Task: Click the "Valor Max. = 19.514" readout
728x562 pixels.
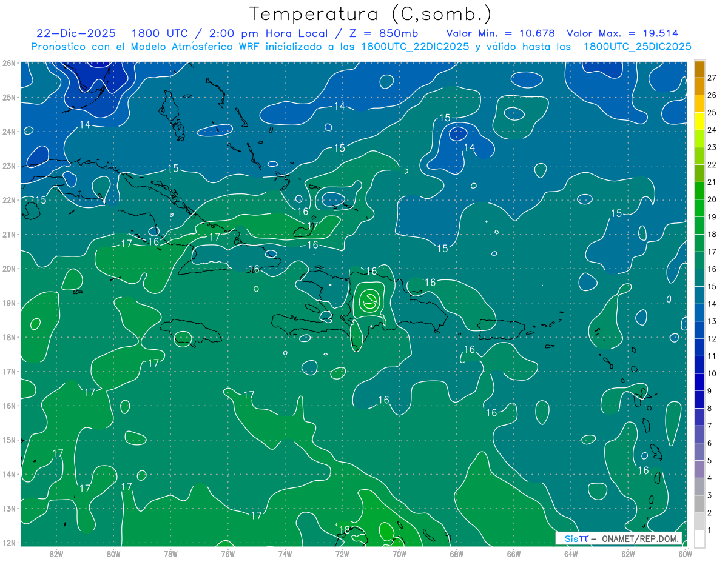Action: click(x=622, y=33)
